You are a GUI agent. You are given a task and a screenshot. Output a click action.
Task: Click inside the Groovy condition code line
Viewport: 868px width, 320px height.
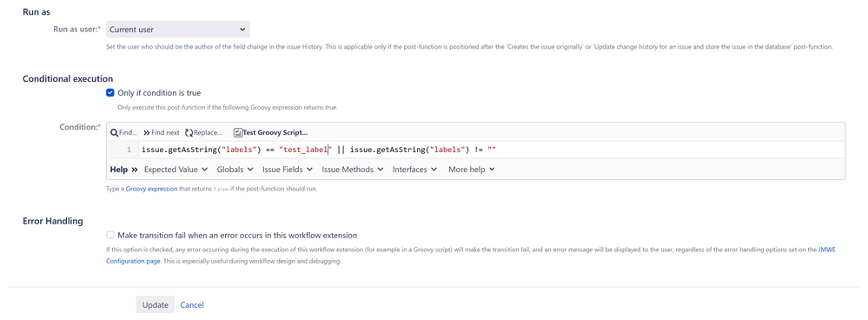pos(321,150)
